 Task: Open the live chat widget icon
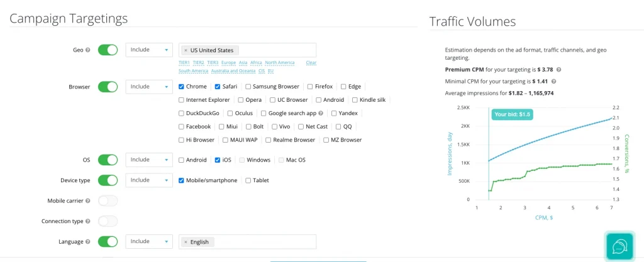coord(619,246)
